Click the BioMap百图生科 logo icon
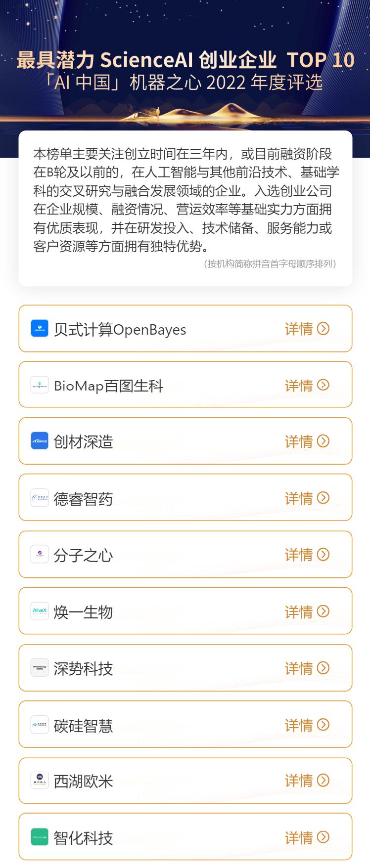 40,385
